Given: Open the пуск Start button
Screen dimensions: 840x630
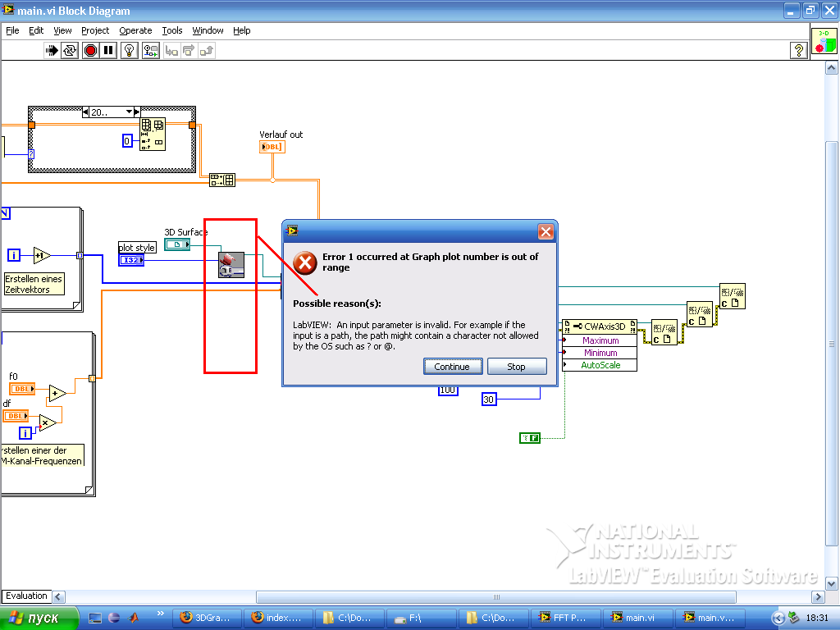Looking at the screenshot, I should click(39, 619).
